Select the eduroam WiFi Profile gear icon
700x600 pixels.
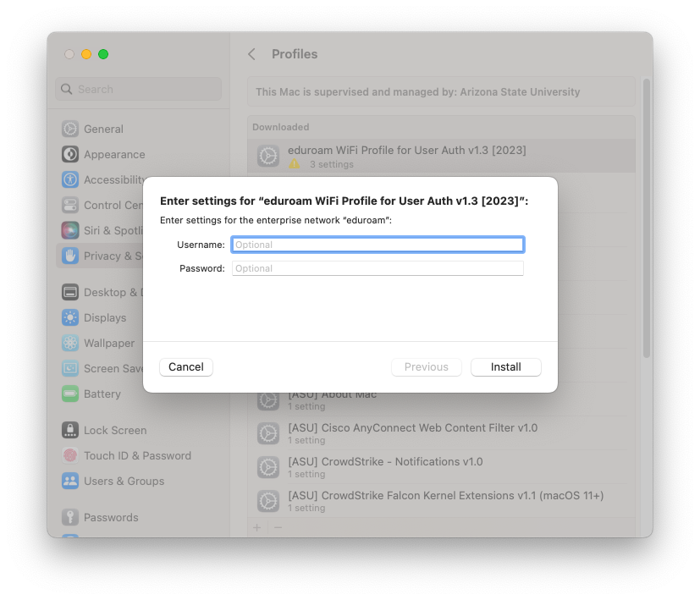click(x=268, y=156)
